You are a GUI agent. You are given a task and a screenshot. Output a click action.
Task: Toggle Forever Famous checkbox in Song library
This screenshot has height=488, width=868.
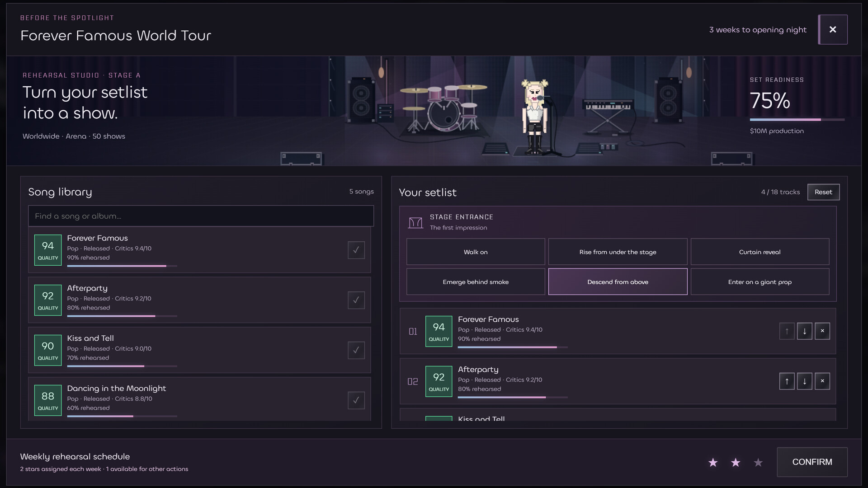(x=356, y=250)
